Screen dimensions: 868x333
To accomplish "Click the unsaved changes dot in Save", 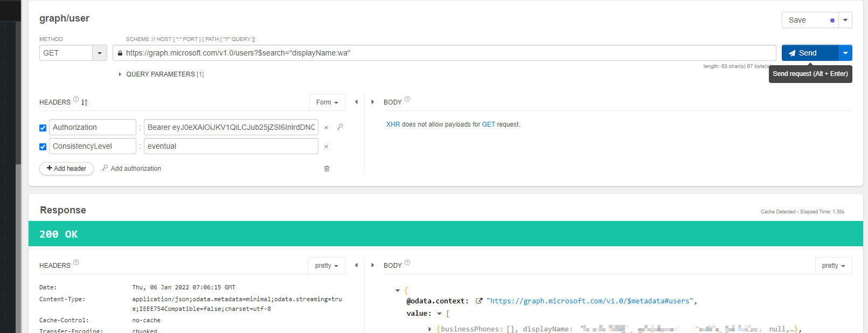I will coord(832,20).
